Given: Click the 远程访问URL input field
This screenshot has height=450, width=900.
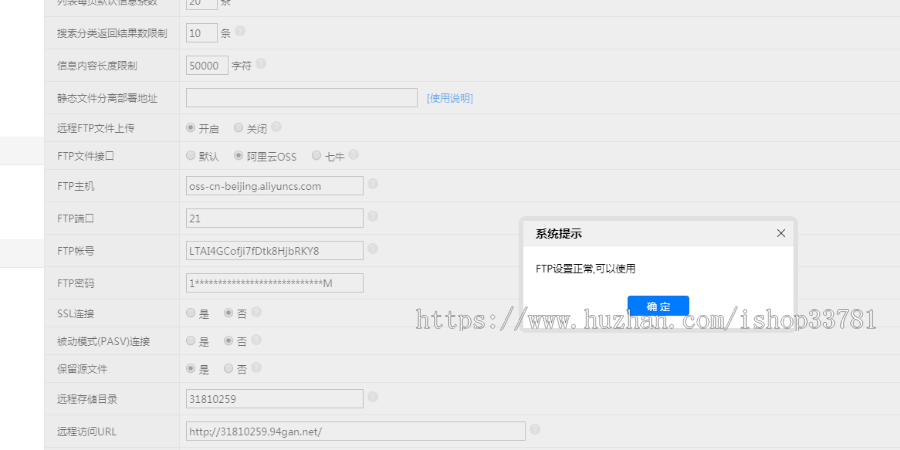Looking at the screenshot, I should click(x=355, y=431).
